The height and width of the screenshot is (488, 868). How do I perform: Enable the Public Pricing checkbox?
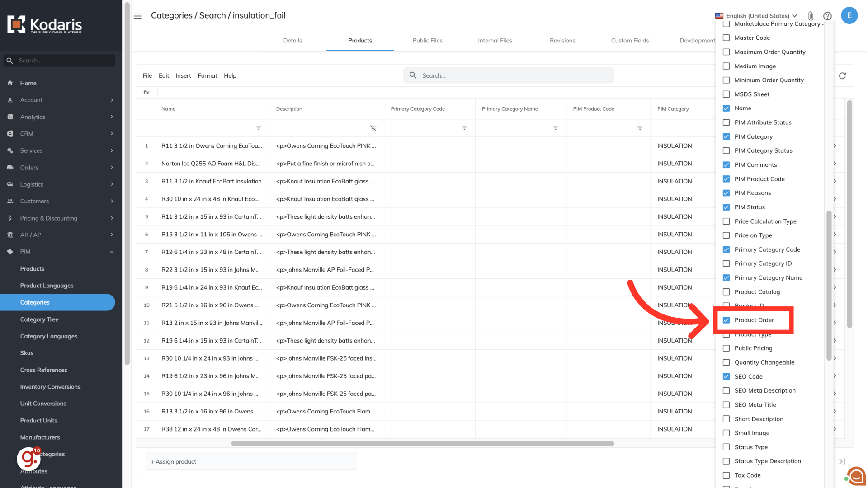pos(726,348)
